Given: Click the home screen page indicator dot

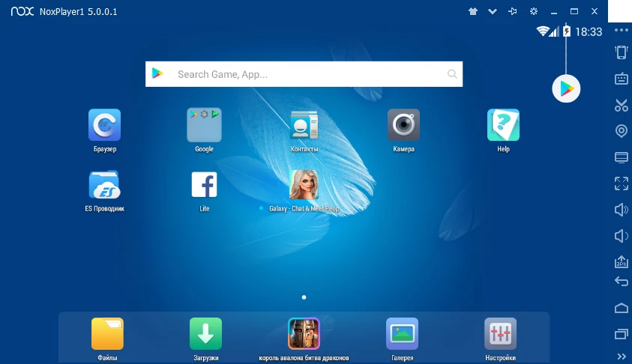Looking at the screenshot, I should [x=304, y=297].
